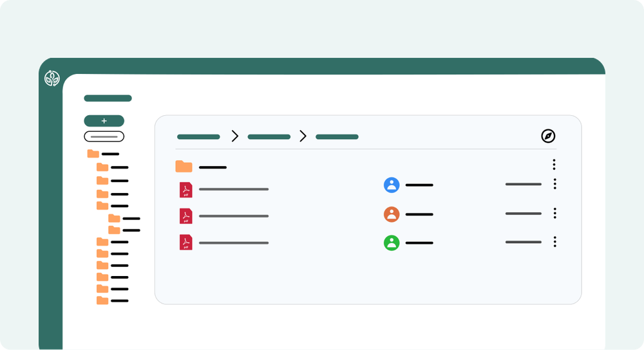Open three-dot menu for second PDF row
644x350 pixels.
pos(554,213)
